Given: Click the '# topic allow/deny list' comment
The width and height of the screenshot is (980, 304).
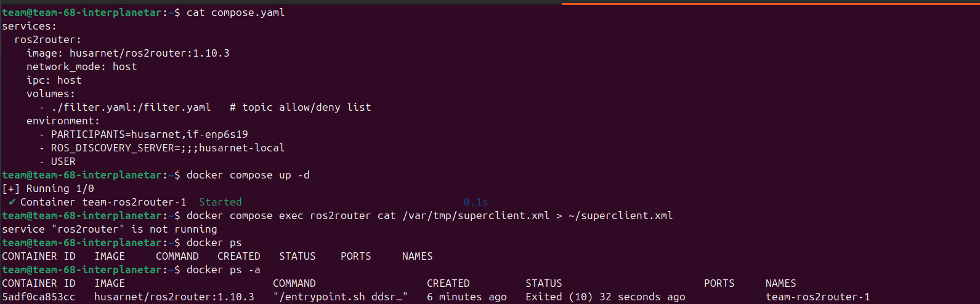Looking at the screenshot, I should pos(301,107).
